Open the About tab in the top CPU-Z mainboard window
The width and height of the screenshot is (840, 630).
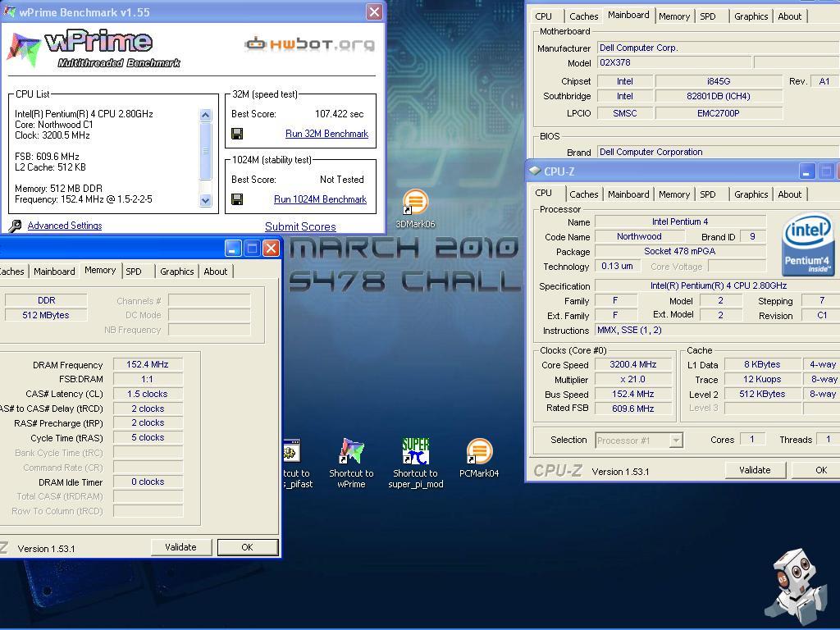tap(790, 16)
